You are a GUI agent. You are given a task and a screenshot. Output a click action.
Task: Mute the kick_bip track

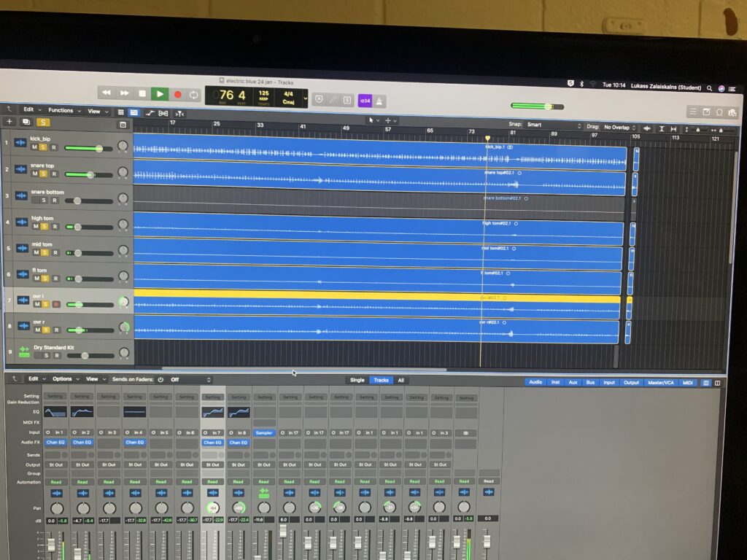[35, 147]
